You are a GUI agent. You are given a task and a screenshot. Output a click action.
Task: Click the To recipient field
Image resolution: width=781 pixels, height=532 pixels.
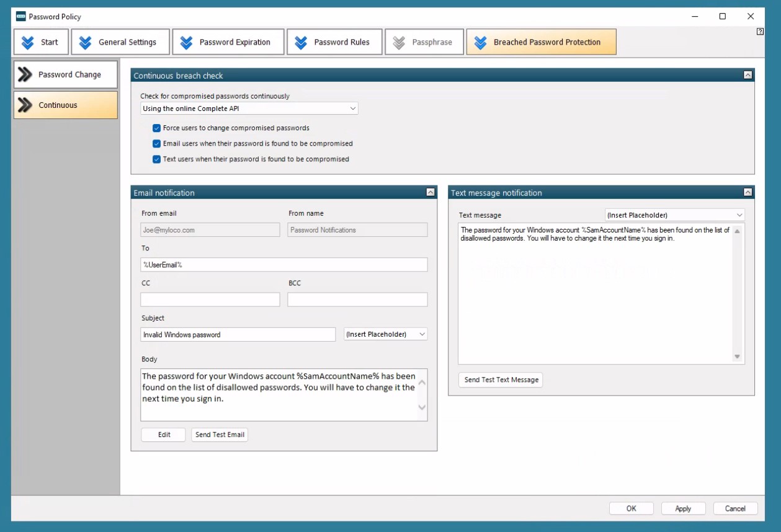pyautogui.click(x=284, y=265)
